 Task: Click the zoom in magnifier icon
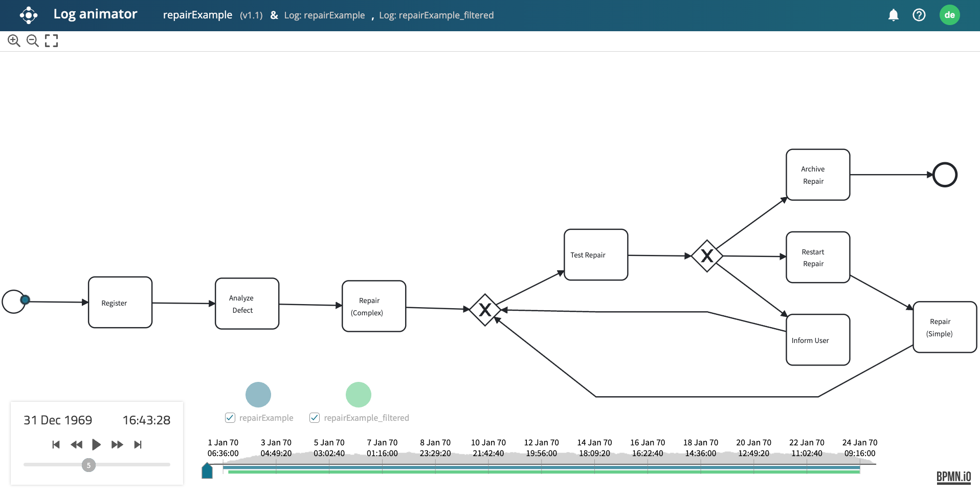(x=14, y=41)
